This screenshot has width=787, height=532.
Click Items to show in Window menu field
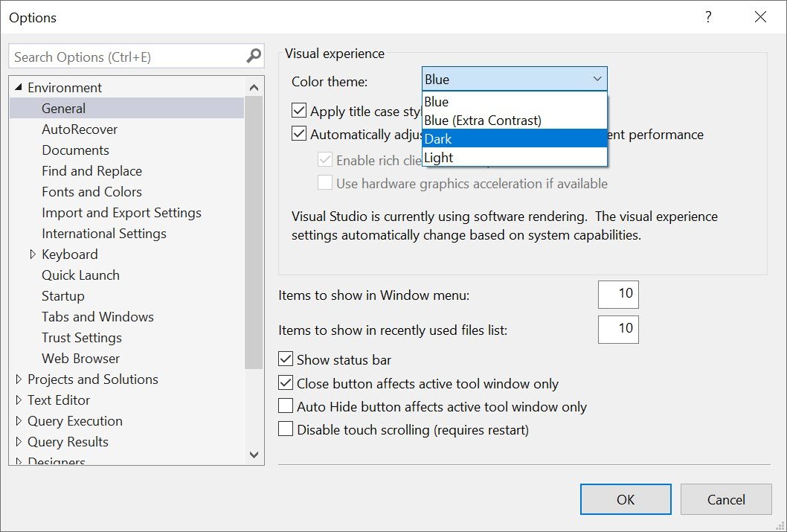(618, 294)
